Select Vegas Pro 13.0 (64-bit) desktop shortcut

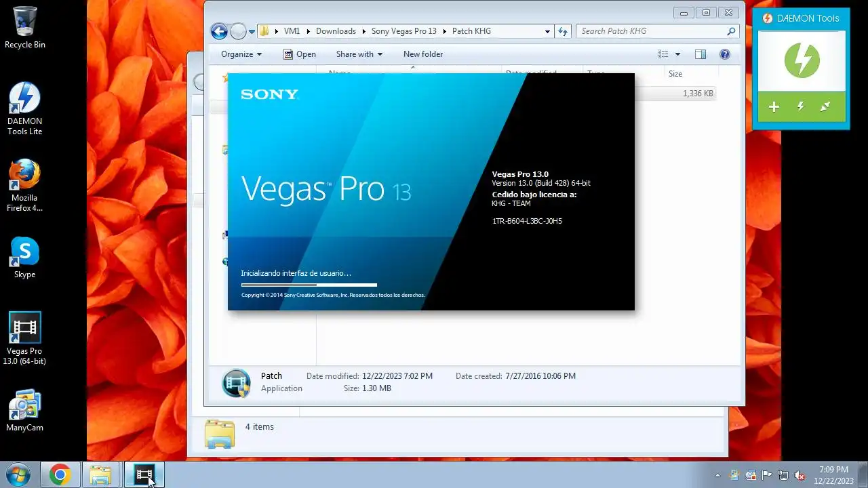click(25, 339)
